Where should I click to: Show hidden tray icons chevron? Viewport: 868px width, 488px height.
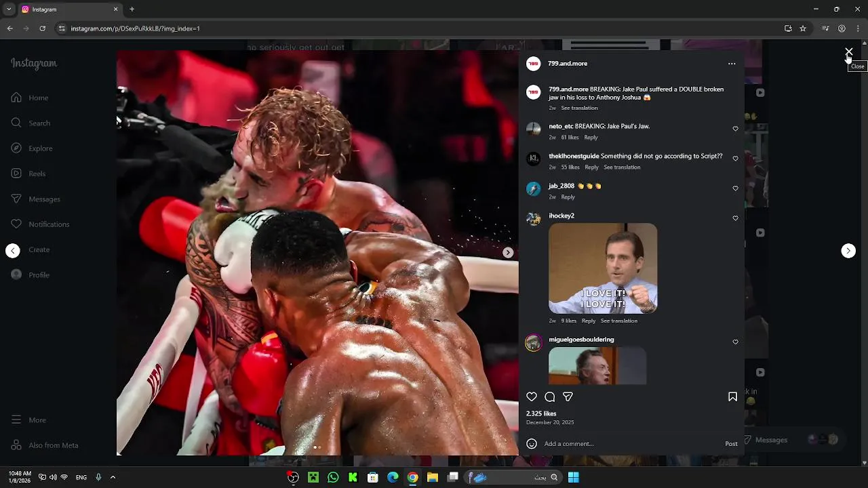pos(113,477)
